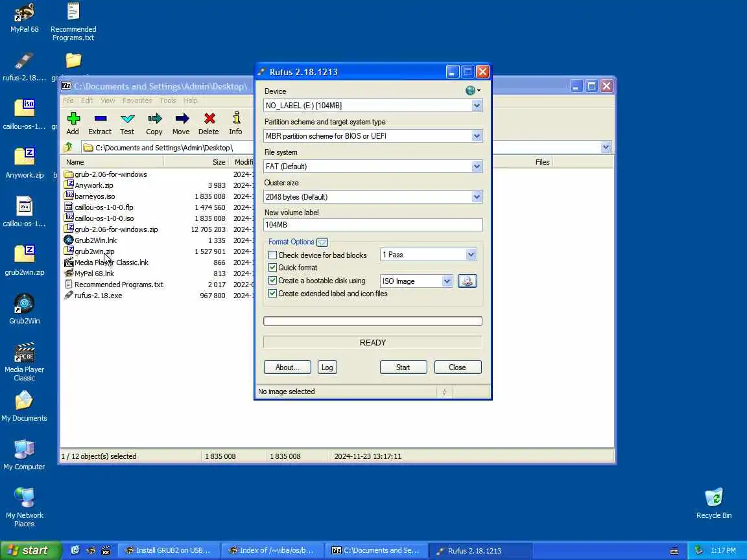Sort 7-Zip list by Size column
This screenshot has width=747, height=560.
[x=196, y=162]
